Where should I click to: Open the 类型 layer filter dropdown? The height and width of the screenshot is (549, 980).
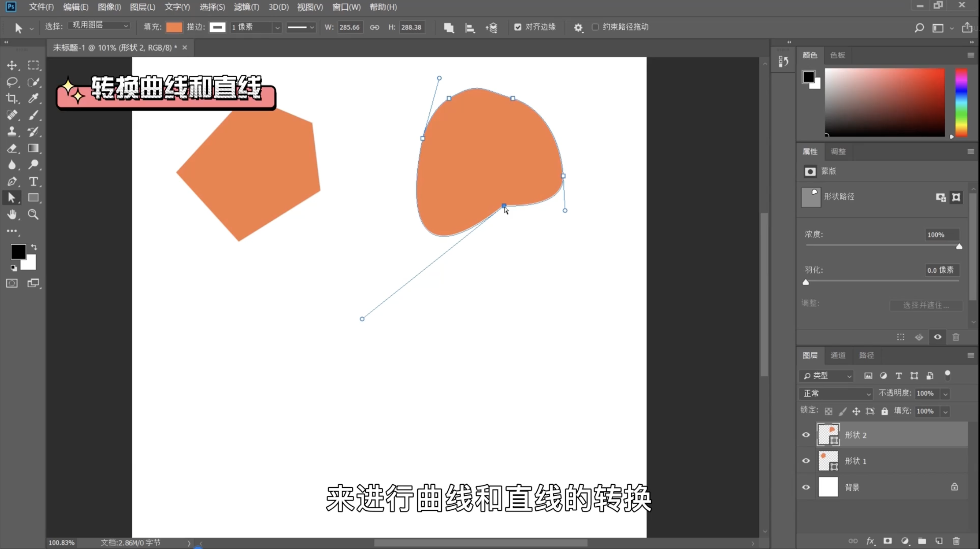point(827,376)
